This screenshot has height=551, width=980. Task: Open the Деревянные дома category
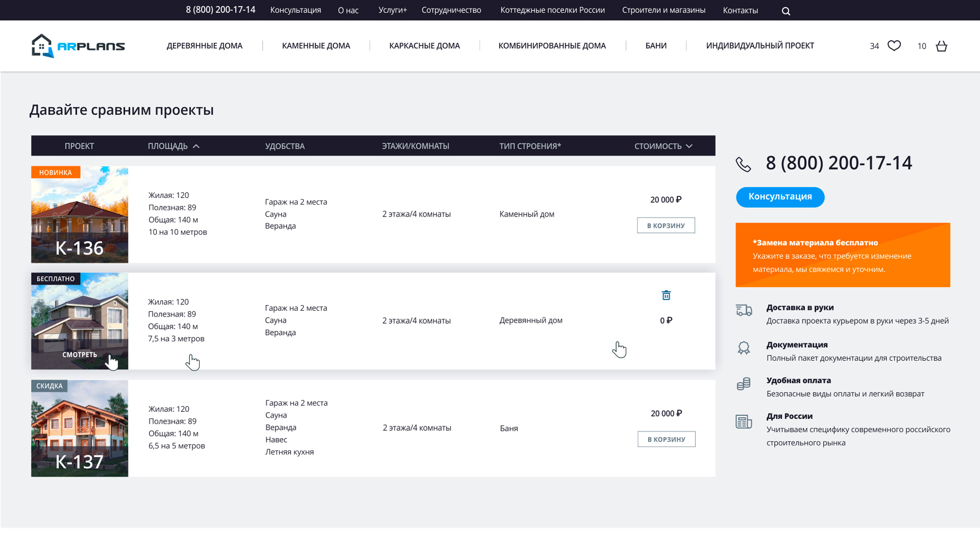click(204, 46)
